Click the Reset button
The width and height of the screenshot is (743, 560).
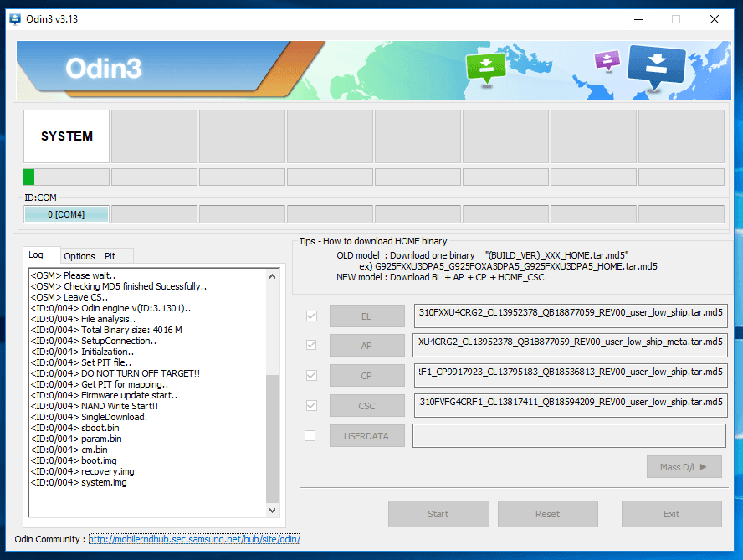[x=548, y=514]
